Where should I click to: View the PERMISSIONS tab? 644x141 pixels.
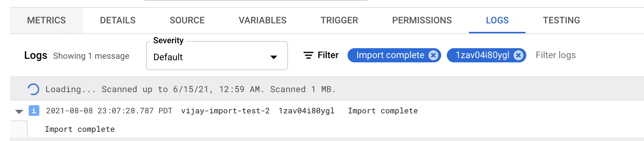coord(422,20)
